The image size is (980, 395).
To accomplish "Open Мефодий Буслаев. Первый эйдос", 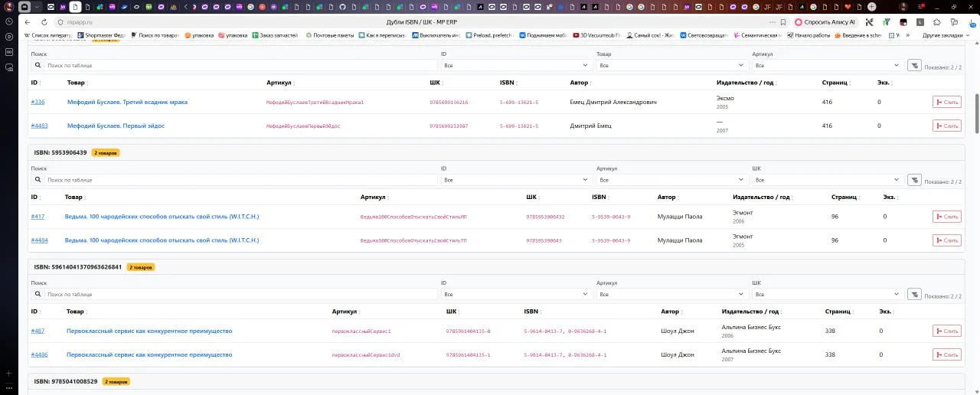I will (x=116, y=126).
